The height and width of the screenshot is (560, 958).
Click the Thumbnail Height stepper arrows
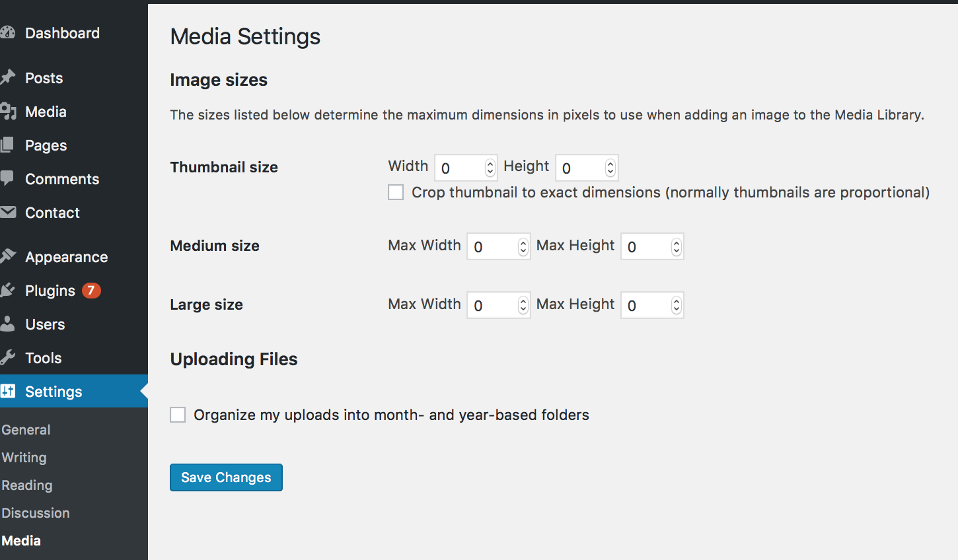tap(610, 168)
